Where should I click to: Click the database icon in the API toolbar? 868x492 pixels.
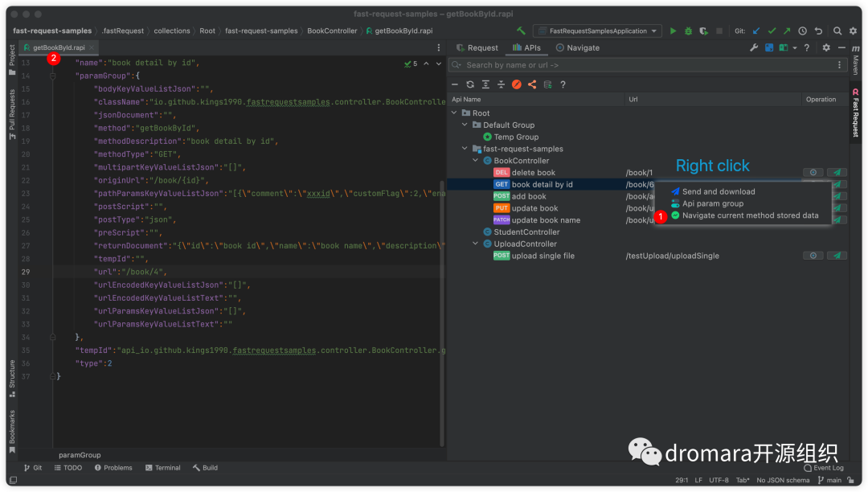click(547, 84)
